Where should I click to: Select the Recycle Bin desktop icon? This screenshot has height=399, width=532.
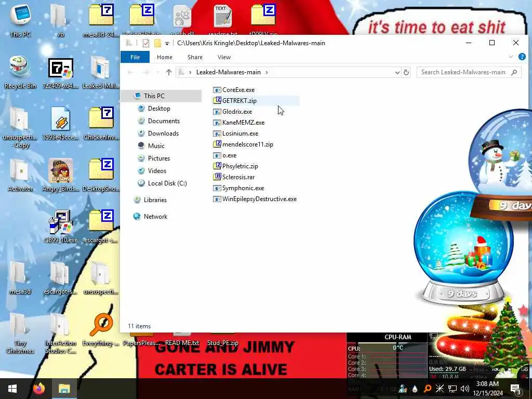(x=20, y=72)
